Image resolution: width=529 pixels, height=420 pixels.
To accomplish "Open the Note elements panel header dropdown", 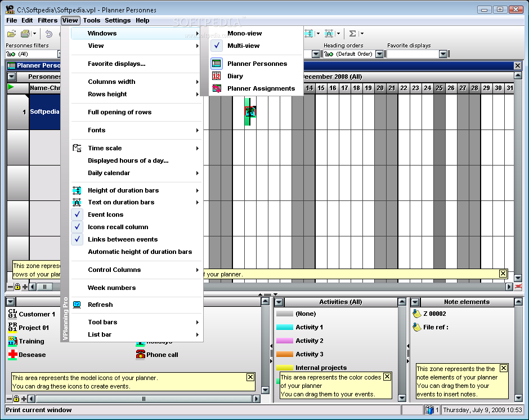I will [x=415, y=302].
